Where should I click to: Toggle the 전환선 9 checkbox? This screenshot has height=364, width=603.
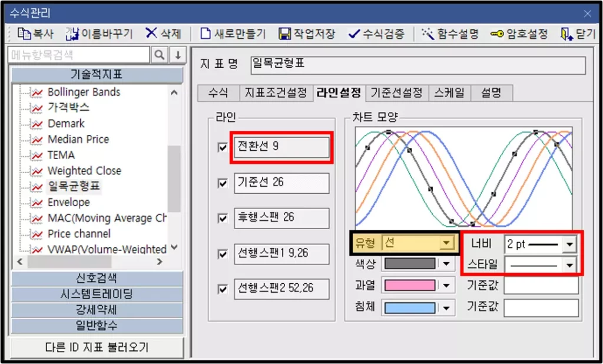(x=223, y=147)
